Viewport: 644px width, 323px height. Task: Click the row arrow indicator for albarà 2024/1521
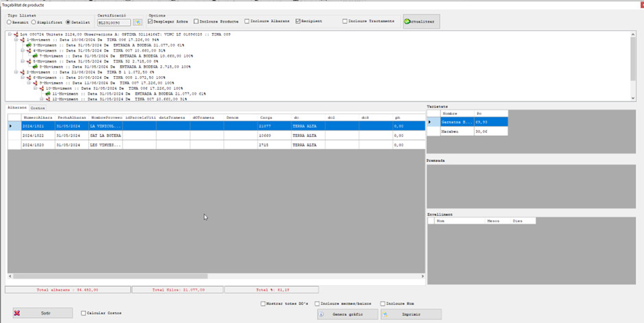pyautogui.click(x=10, y=126)
